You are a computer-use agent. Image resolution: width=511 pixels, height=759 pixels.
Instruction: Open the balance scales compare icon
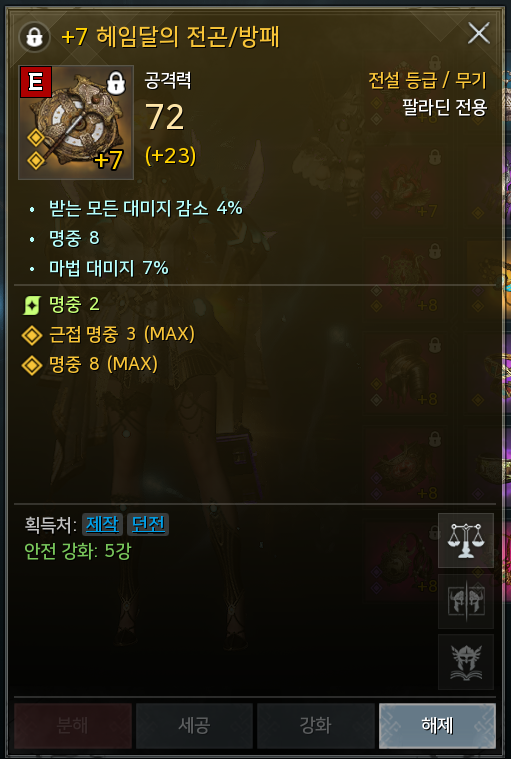click(466, 540)
